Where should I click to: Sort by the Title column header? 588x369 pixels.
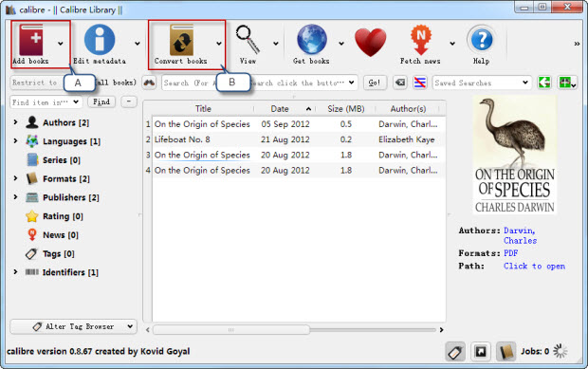click(x=203, y=109)
